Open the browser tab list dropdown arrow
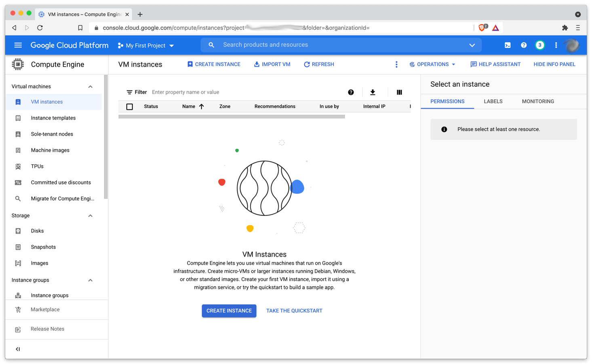The image size is (592, 364). point(578,14)
